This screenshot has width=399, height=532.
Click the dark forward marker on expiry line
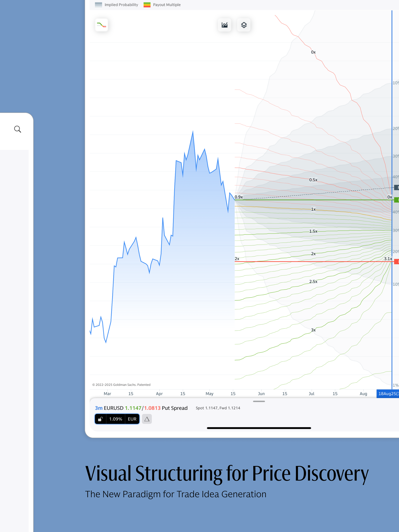tap(396, 187)
